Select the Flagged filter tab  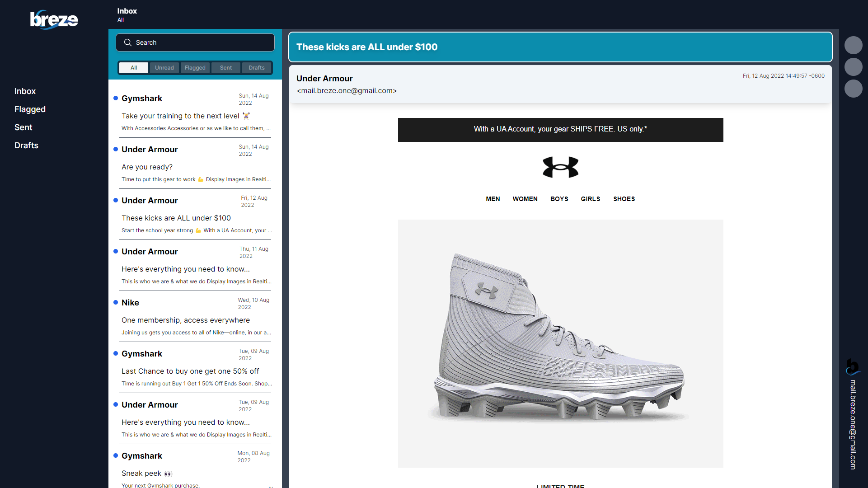pyautogui.click(x=195, y=68)
